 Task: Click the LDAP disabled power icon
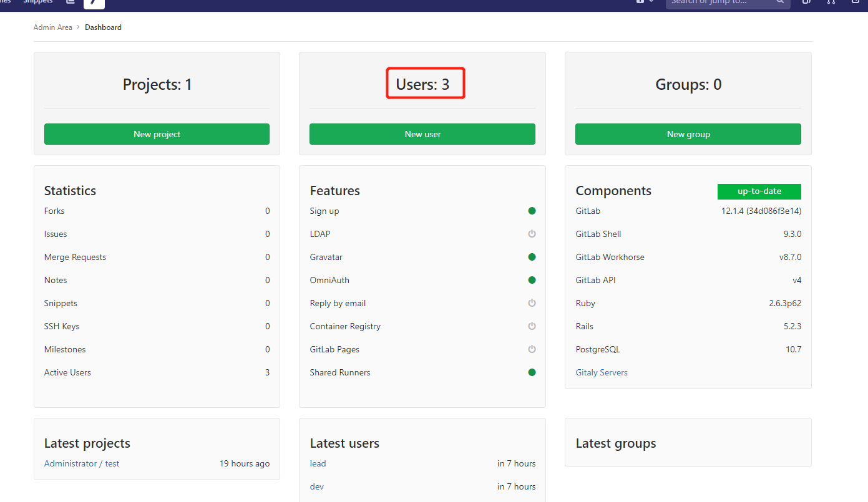pos(532,234)
